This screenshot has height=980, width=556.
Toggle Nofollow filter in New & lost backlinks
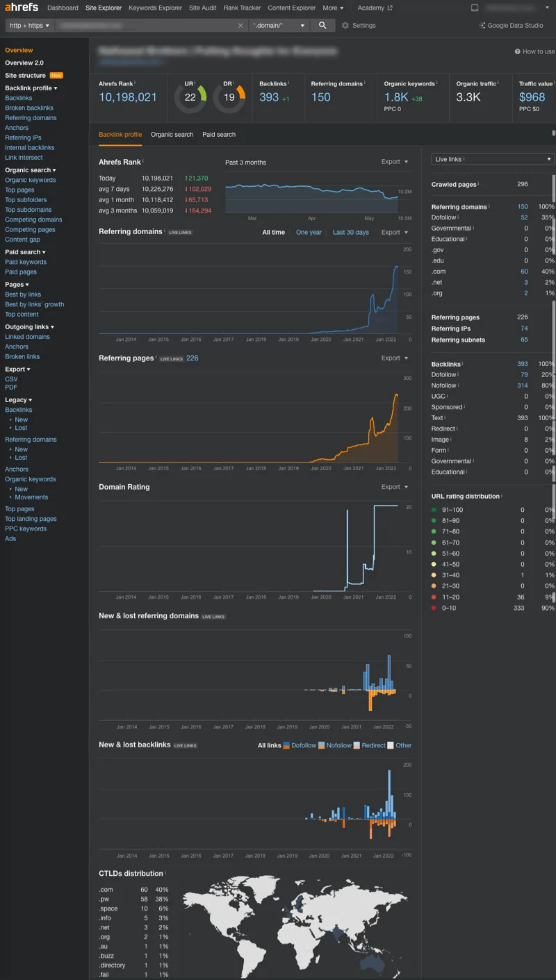[x=335, y=745]
